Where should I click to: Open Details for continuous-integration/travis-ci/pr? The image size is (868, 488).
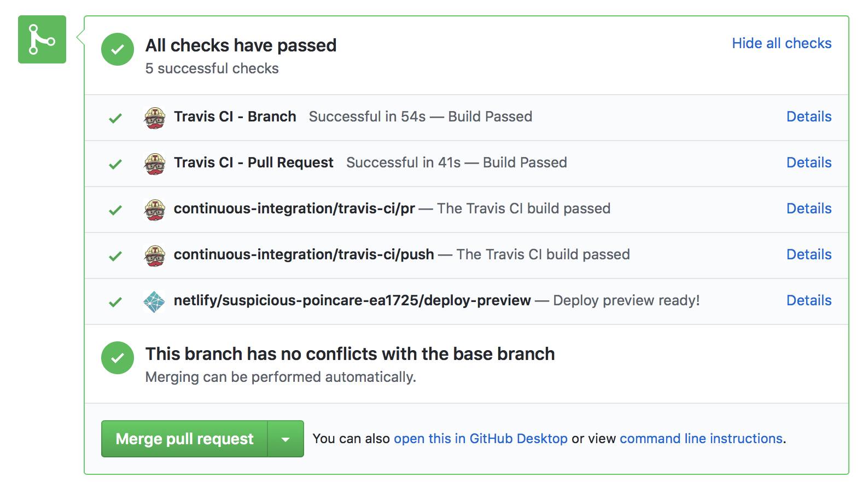point(808,208)
